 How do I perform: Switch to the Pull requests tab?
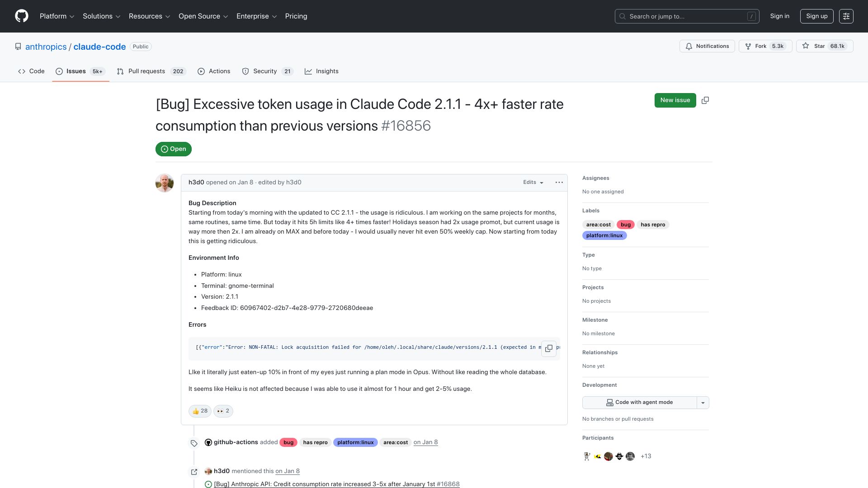pyautogui.click(x=151, y=71)
